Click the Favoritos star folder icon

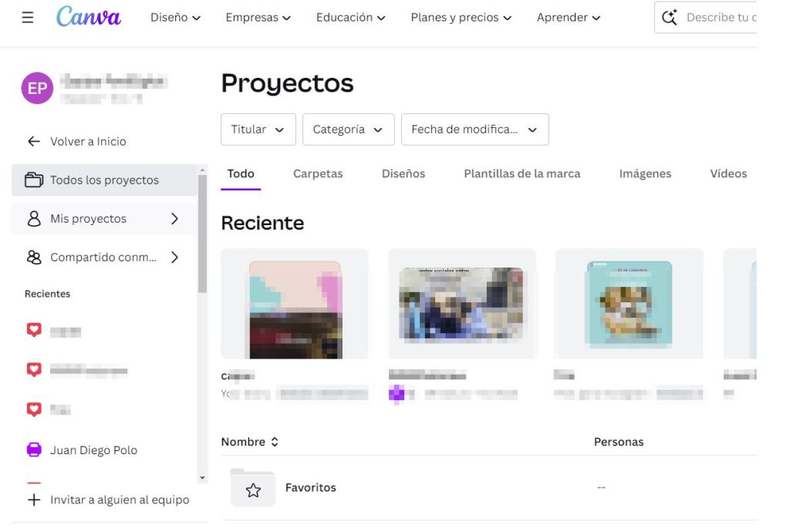coord(253,488)
